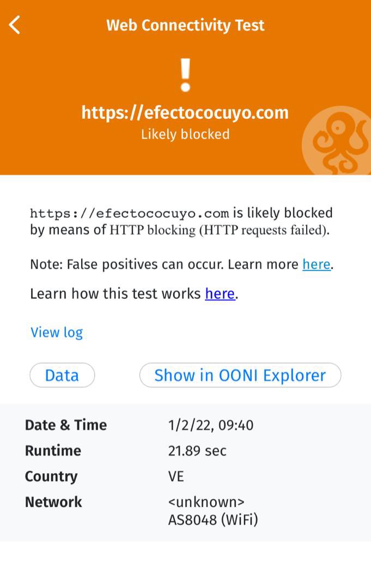Tap the Date & Time label

point(66,425)
